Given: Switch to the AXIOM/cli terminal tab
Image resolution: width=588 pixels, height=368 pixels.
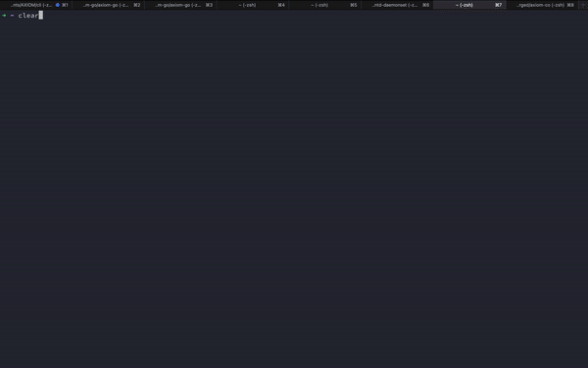Looking at the screenshot, I should coord(36,5).
